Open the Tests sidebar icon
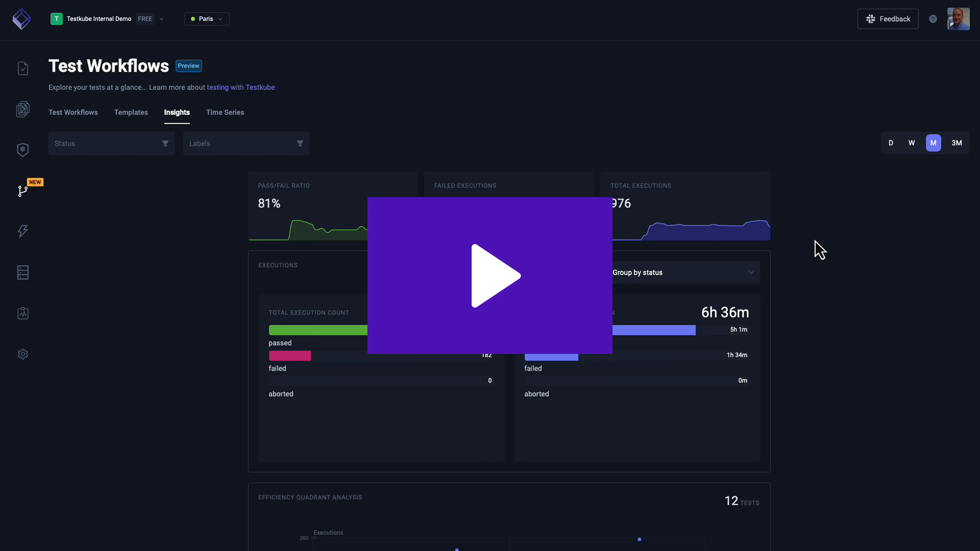980x551 pixels. pos(23,68)
